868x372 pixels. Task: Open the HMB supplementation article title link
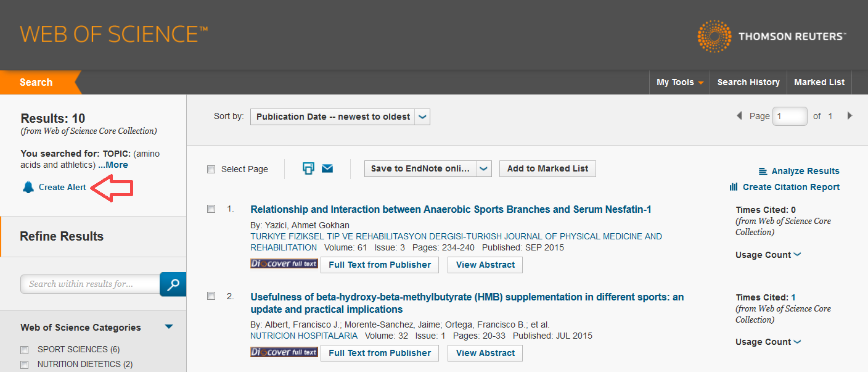tap(467, 303)
